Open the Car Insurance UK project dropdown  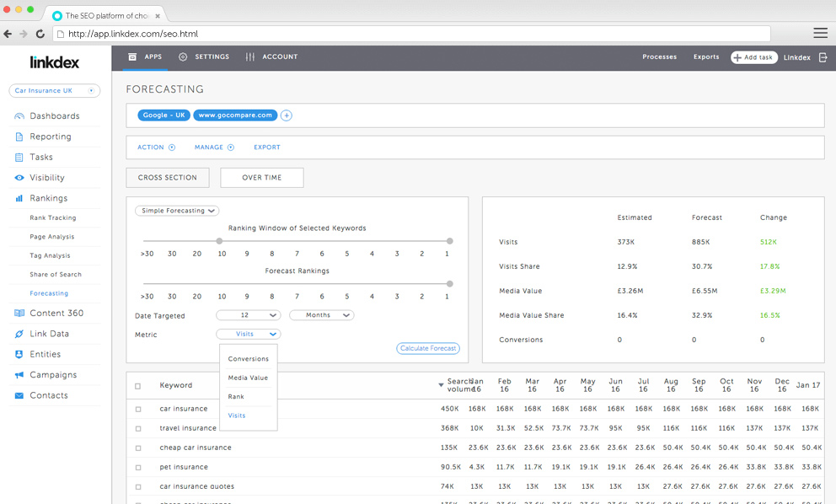click(x=55, y=91)
